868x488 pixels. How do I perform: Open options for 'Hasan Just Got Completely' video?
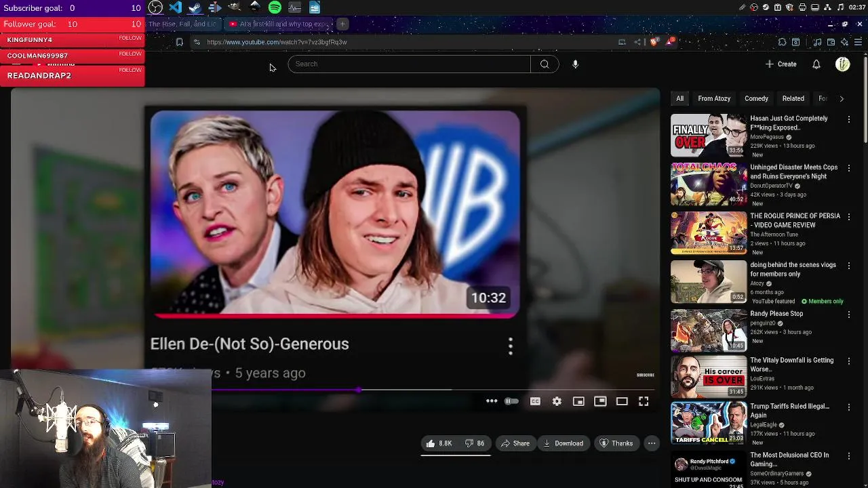pos(849,119)
